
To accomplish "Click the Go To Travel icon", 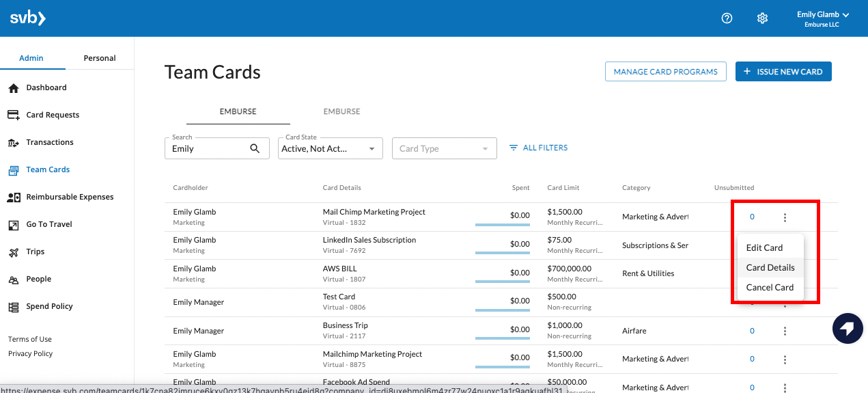I will click(x=14, y=225).
